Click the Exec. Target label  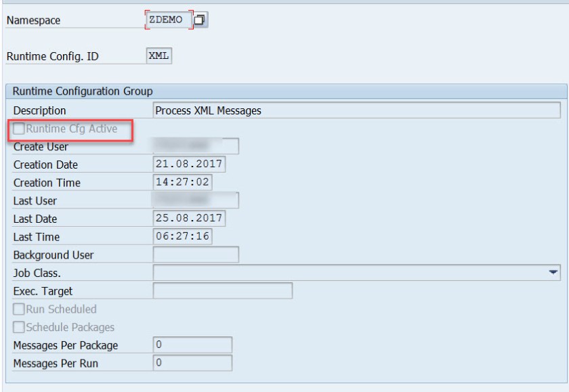click(x=43, y=291)
